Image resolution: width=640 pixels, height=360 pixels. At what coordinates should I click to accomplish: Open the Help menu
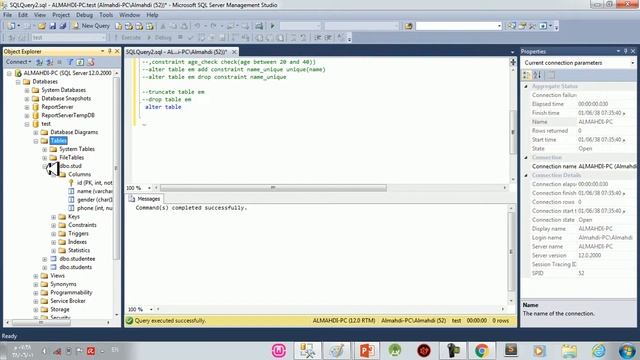152,15
